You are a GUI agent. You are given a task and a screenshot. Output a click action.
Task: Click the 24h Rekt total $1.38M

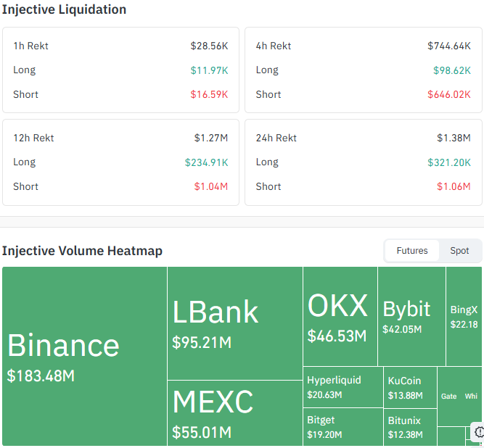454,138
